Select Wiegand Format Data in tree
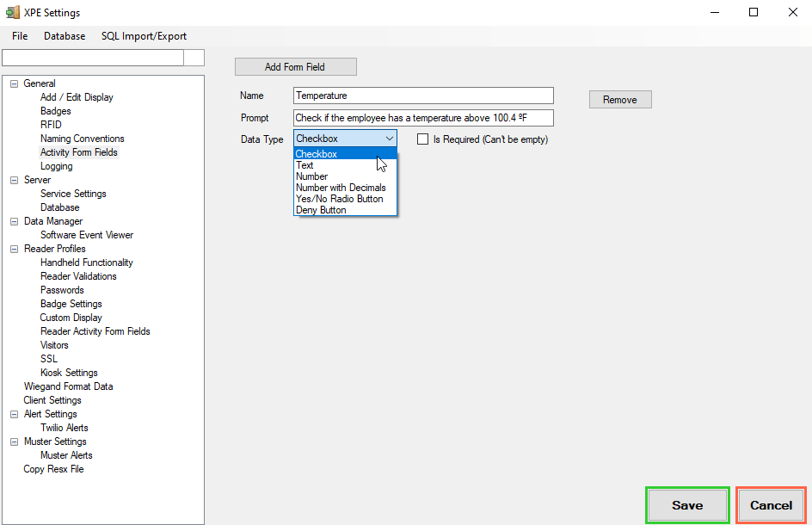812x525 pixels. (x=68, y=386)
